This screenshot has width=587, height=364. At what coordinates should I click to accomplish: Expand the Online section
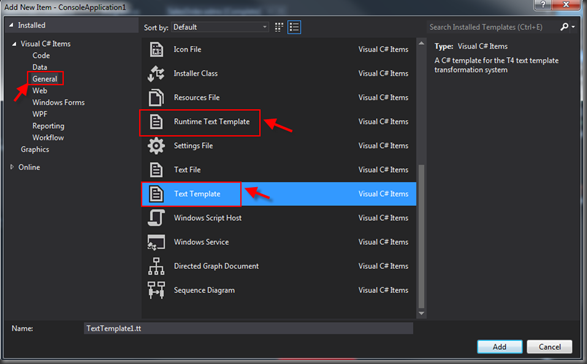[12, 167]
